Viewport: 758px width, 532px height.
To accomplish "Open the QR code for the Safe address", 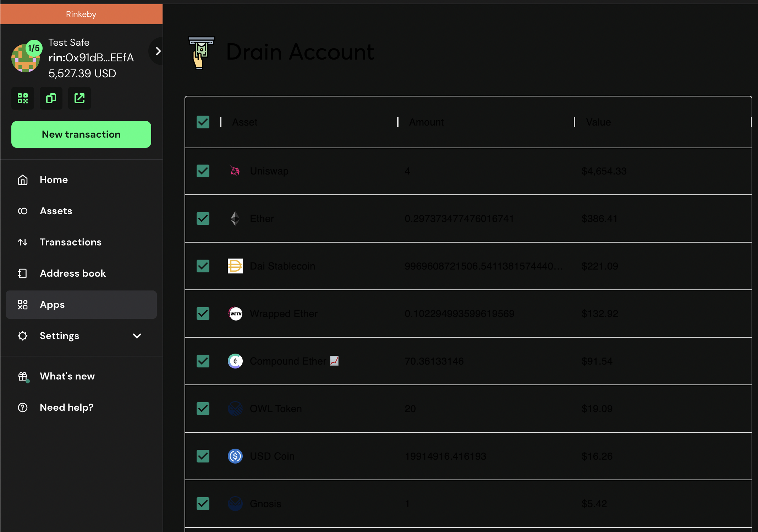I will click(x=23, y=98).
